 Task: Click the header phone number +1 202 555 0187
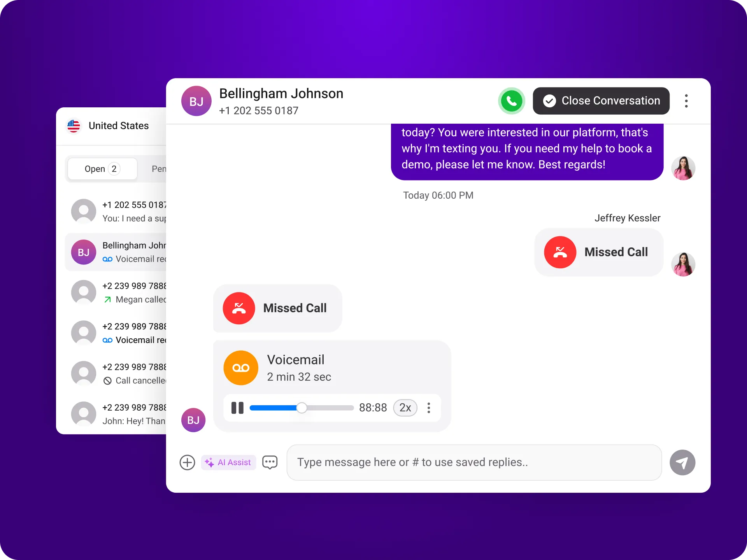click(259, 111)
